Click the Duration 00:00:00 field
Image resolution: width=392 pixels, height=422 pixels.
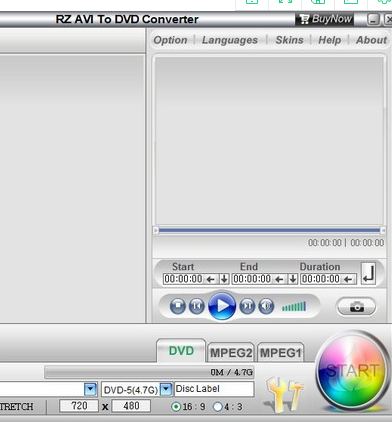[x=321, y=279]
